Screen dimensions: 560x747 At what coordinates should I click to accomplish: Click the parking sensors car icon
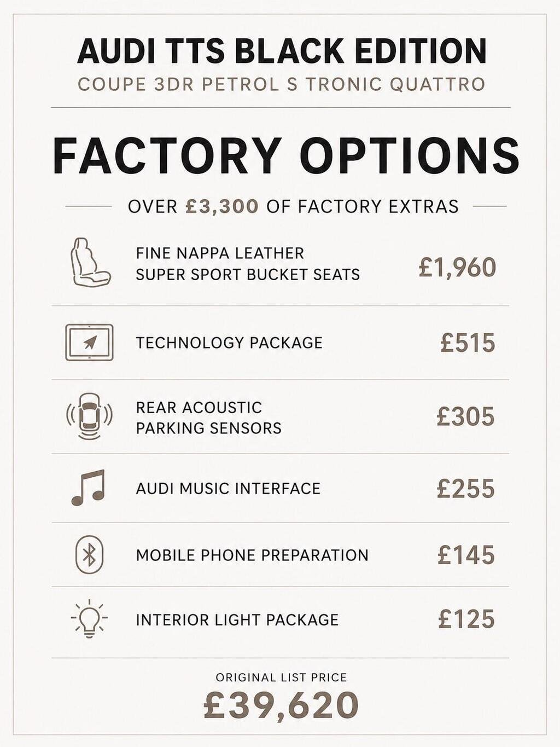89,416
